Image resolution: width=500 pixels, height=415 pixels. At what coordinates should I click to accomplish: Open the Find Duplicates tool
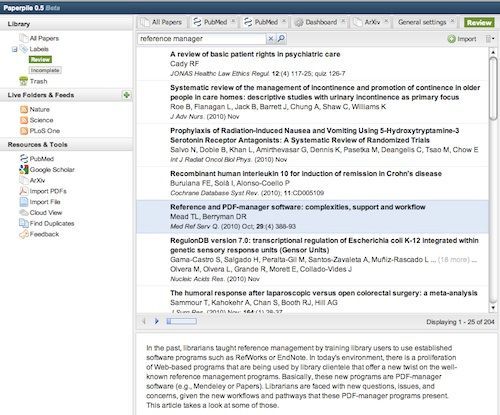52,223
